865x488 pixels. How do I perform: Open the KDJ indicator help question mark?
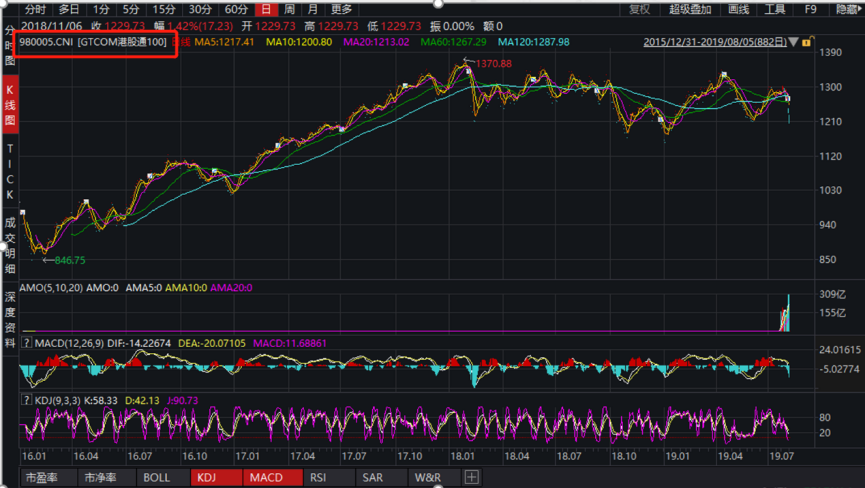(26, 400)
